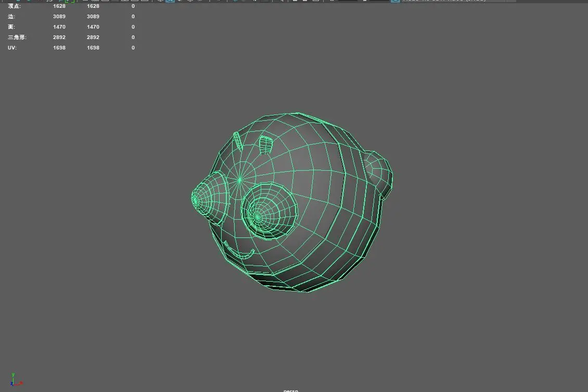Click the 0 value in the 顶点 row
Viewport: 588px width, 392px height.
[x=133, y=6]
